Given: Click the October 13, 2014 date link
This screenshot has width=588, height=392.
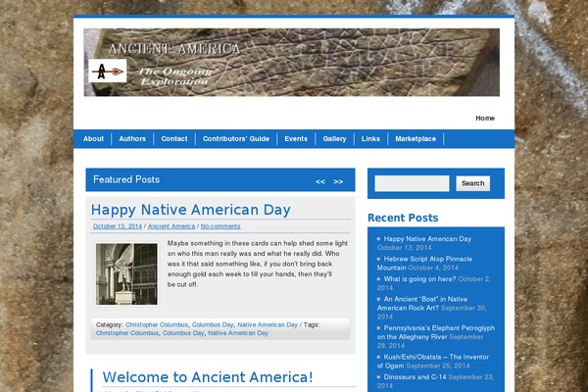Looking at the screenshot, I should point(118,226).
